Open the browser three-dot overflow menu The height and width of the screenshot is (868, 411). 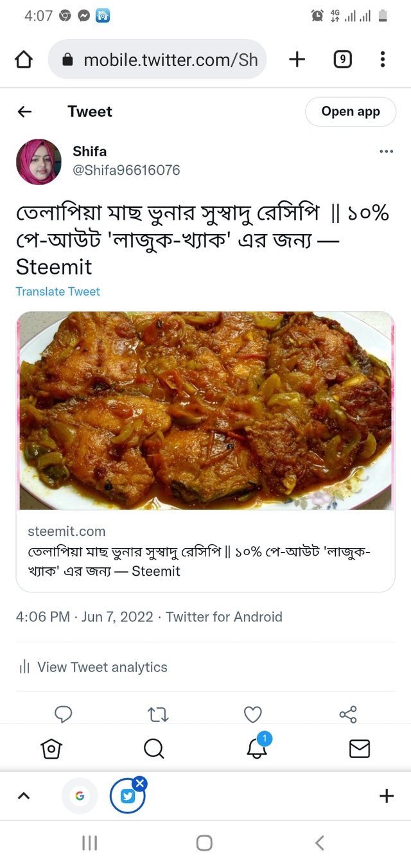click(383, 60)
